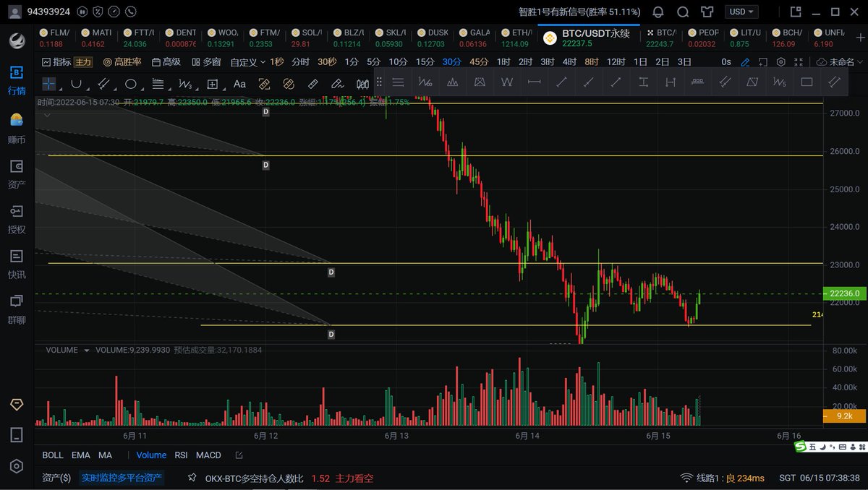Open the 高级 advanced button
Image resolution: width=868 pixels, height=490 pixels.
coord(165,62)
